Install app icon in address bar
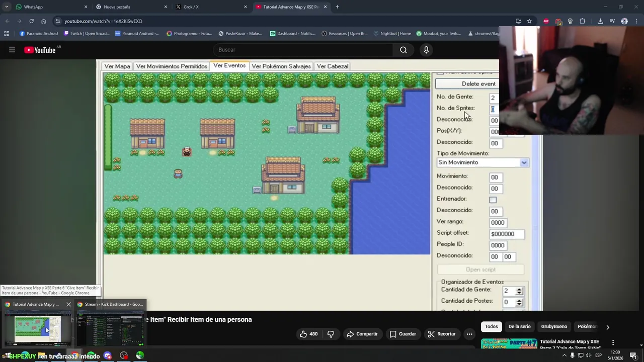The image size is (644, 362). click(518, 21)
